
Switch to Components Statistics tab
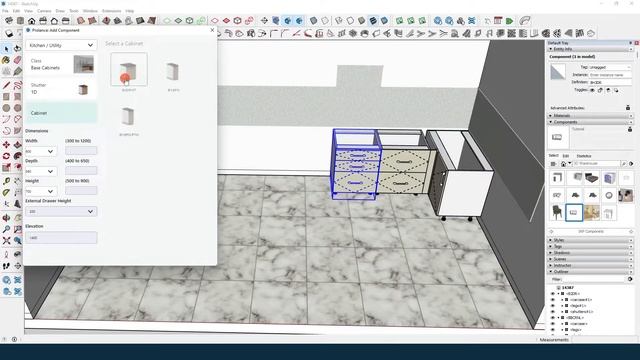point(584,156)
